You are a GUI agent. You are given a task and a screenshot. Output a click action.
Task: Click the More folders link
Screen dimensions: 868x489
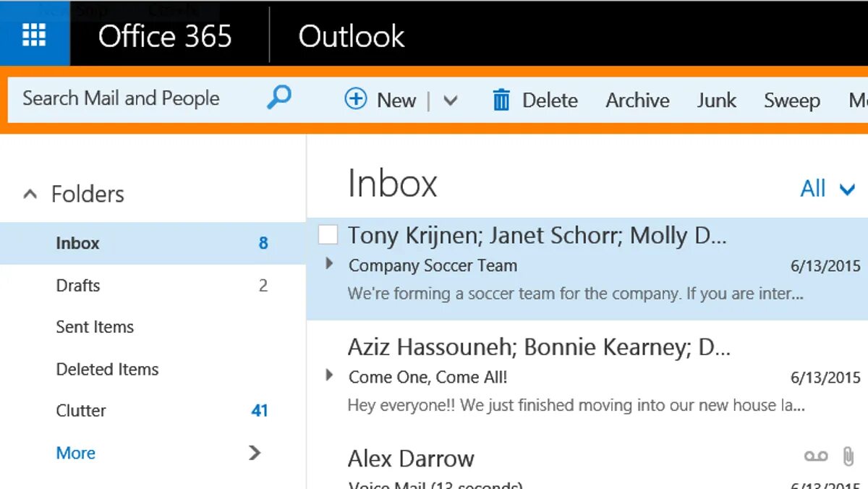[76, 453]
